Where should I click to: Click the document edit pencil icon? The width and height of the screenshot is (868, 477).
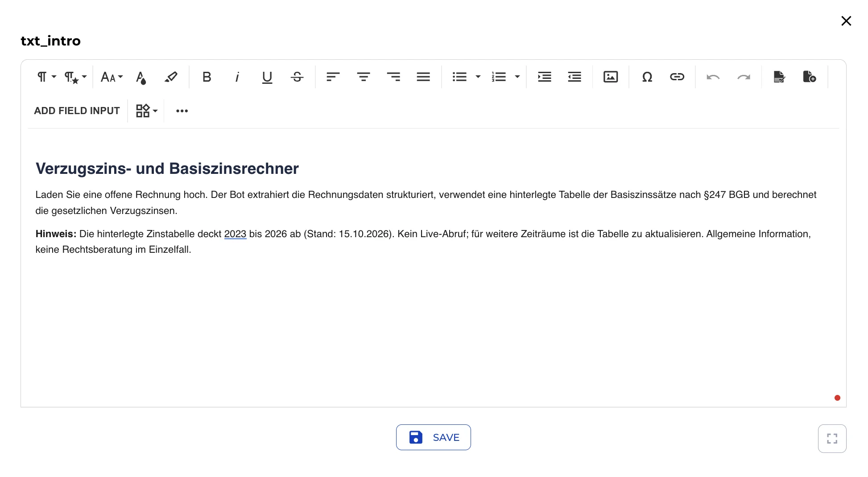click(x=779, y=77)
